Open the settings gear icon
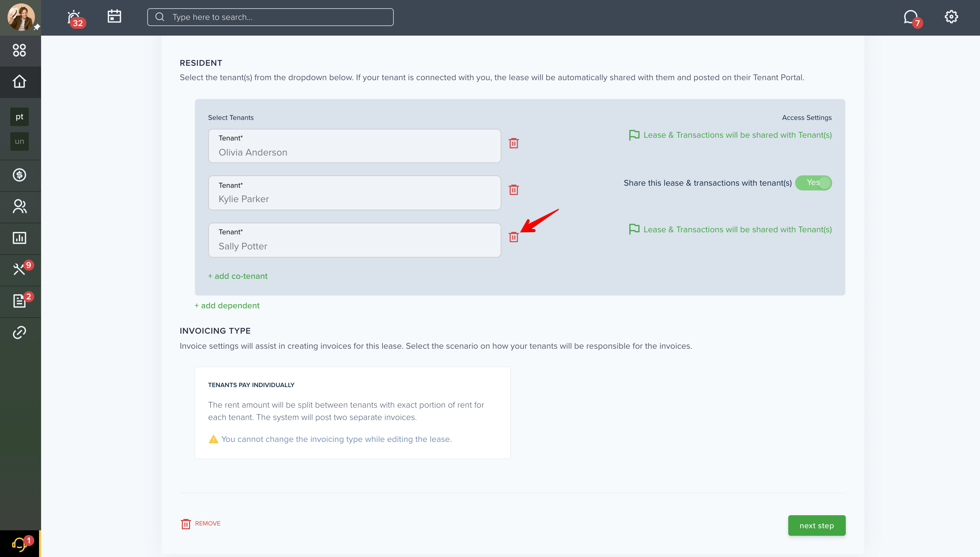Viewport: 980px width, 557px height. click(951, 17)
